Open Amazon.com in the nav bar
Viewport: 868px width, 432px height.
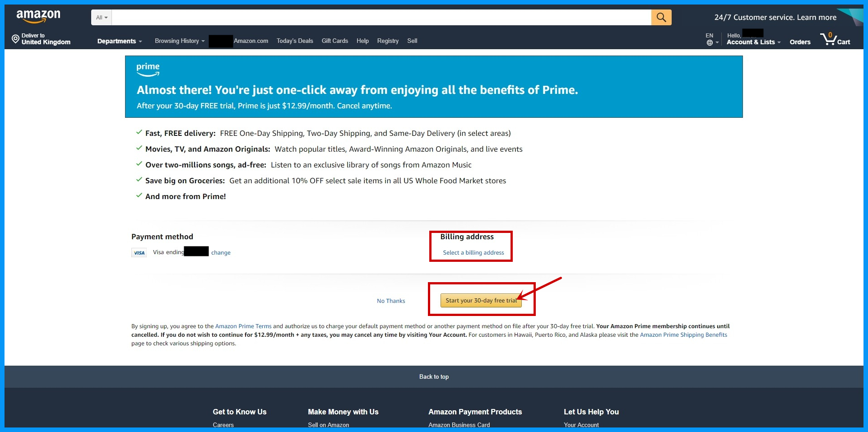click(x=251, y=41)
